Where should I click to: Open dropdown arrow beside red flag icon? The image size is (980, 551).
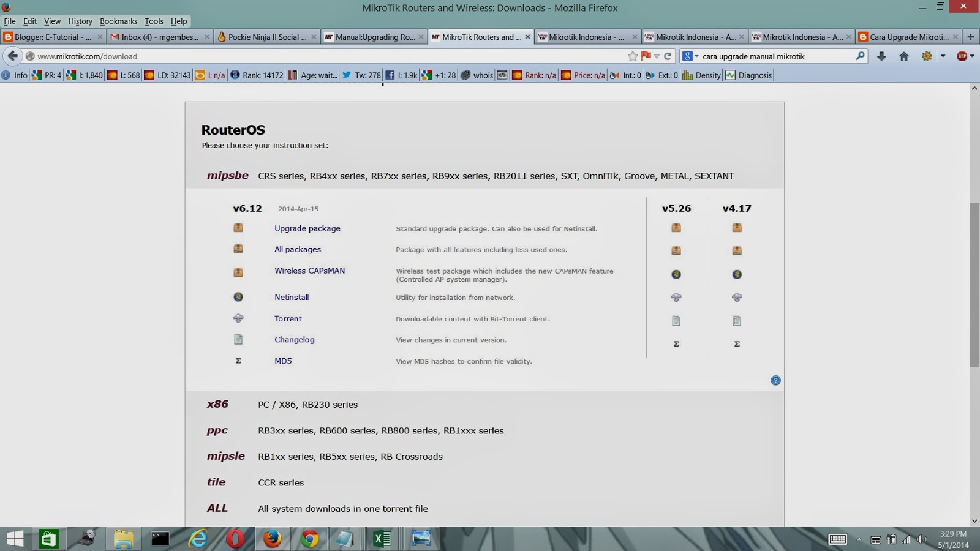657,56
